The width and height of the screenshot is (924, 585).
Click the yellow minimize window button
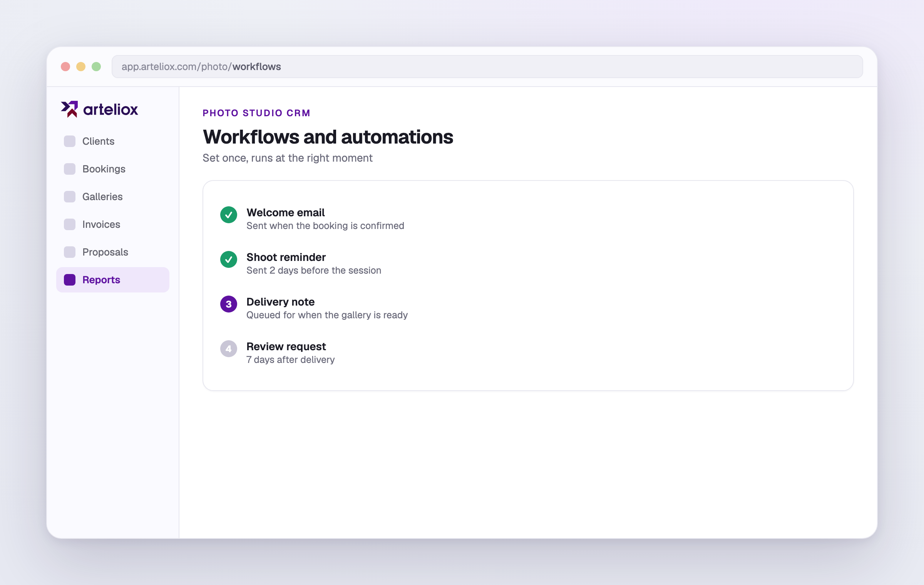81,67
